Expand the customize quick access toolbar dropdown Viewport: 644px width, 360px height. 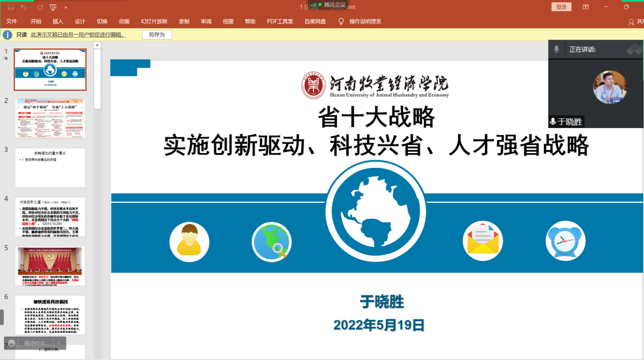coord(66,8)
